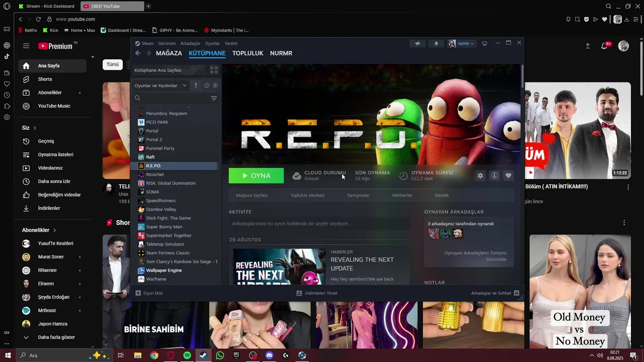Open YouTube Shorts in sidebar
Screen dimensions: 644x362
[52, 79]
